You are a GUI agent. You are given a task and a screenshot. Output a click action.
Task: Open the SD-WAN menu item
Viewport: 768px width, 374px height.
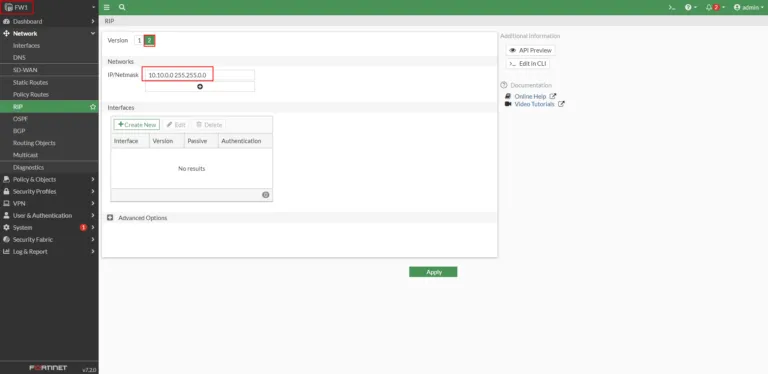(x=49, y=70)
